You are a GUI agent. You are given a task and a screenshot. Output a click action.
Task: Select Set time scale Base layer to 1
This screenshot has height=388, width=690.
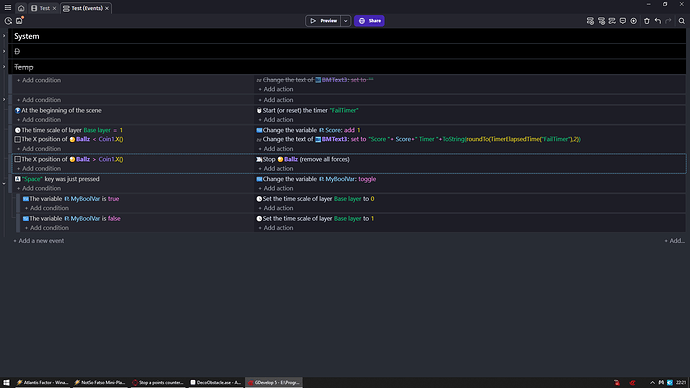[316, 219]
